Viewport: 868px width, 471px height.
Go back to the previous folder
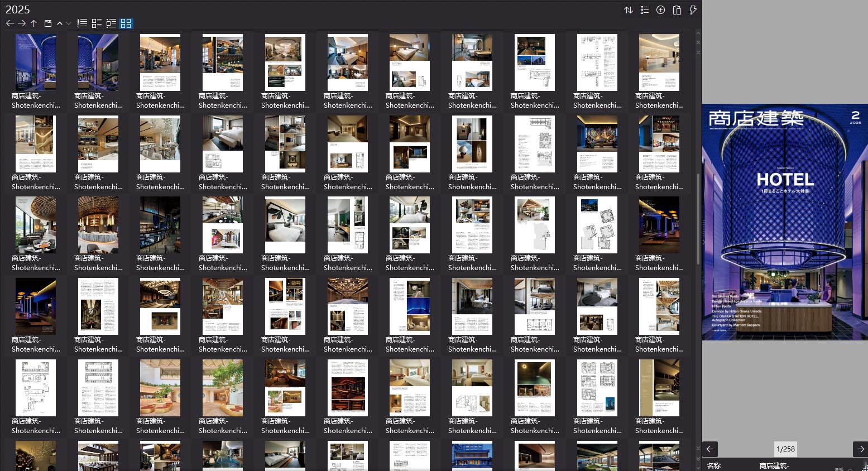point(9,23)
